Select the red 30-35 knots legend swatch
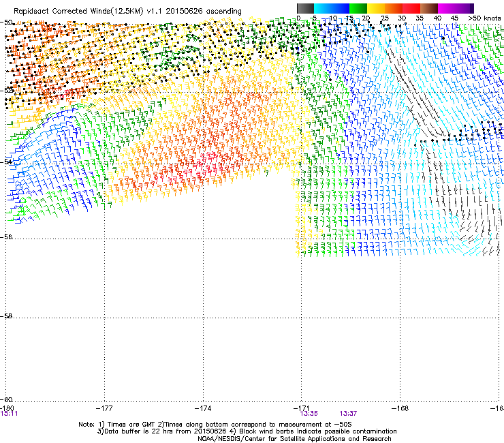 pyautogui.click(x=411, y=8)
